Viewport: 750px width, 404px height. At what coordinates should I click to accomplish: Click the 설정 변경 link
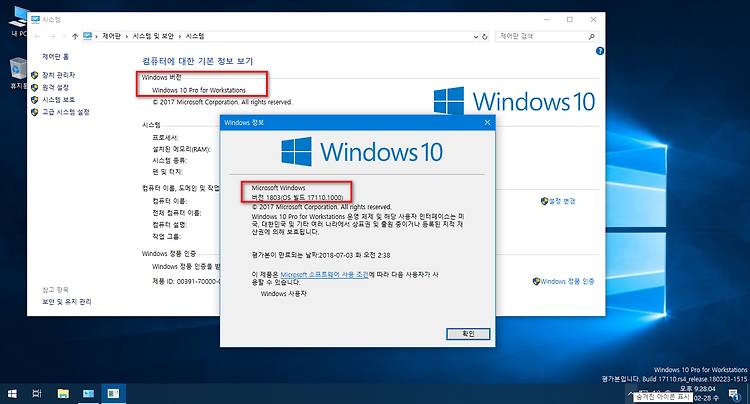coord(562,201)
